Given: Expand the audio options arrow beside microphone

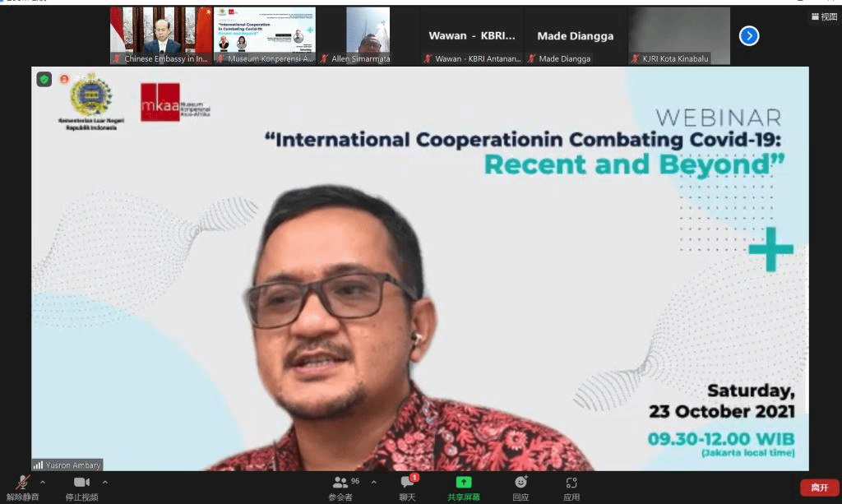Looking at the screenshot, I should pyautogui.click(x=43, y=482).
